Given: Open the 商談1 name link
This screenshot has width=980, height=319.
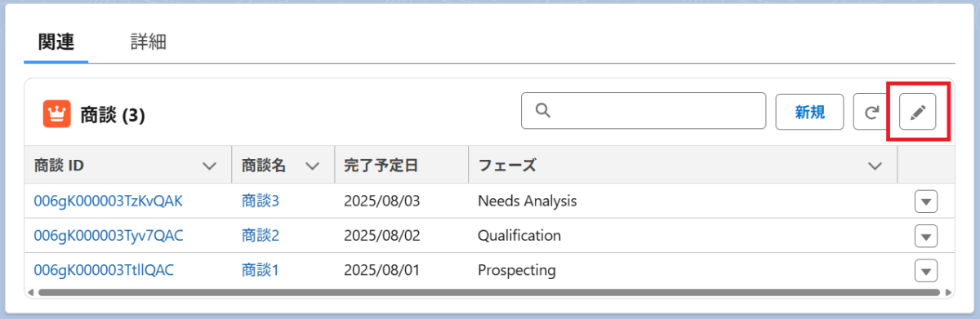Looking at the screenshot, I should 261,270.
